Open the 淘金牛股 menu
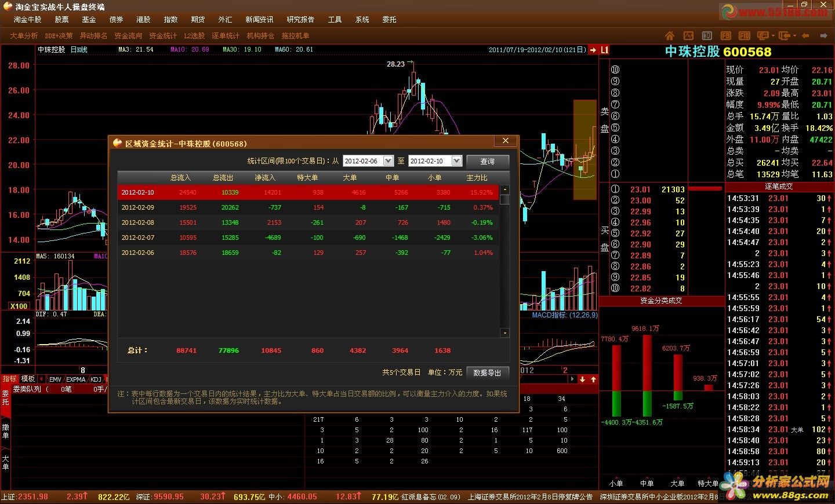This screenshot has height=504, width=835. [28, 20]
